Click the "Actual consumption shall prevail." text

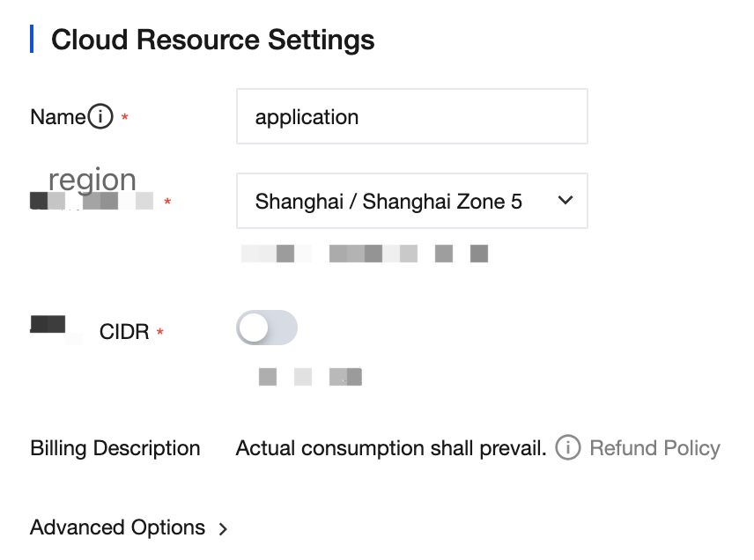(x=391, y=448)
